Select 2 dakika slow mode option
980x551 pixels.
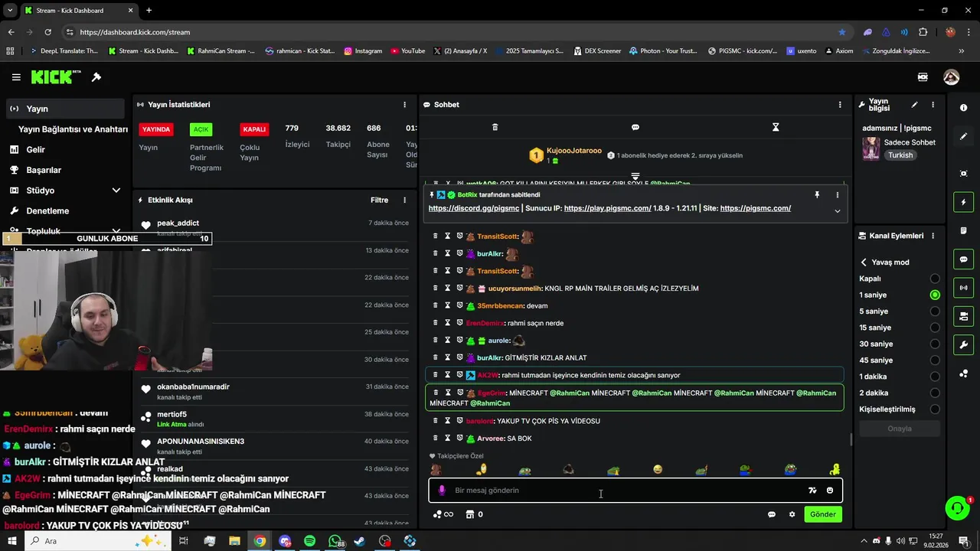click(935, 393)
